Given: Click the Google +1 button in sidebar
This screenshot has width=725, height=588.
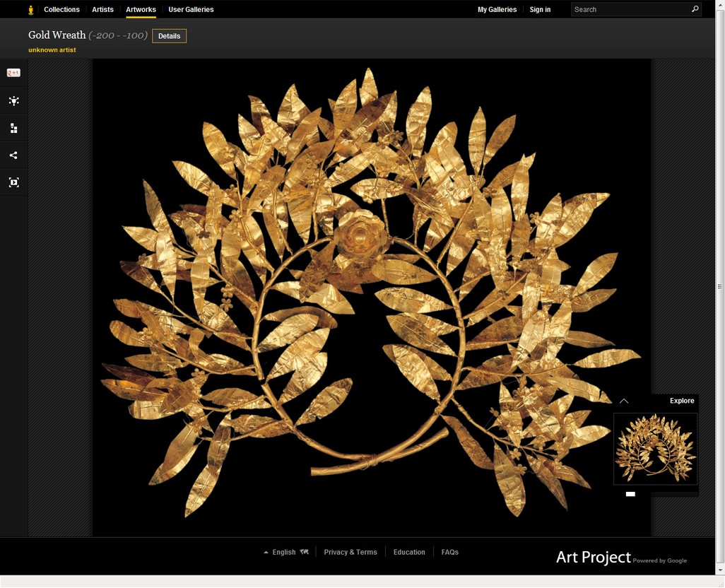Looking at the screenshot, I should (13, 73).
